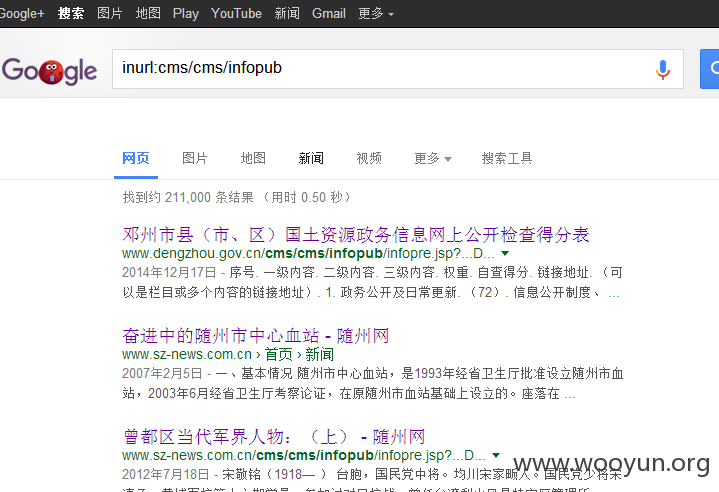Open 图片 in the top black bar
The image size is (719, 492).
click(x=110, y=13)
